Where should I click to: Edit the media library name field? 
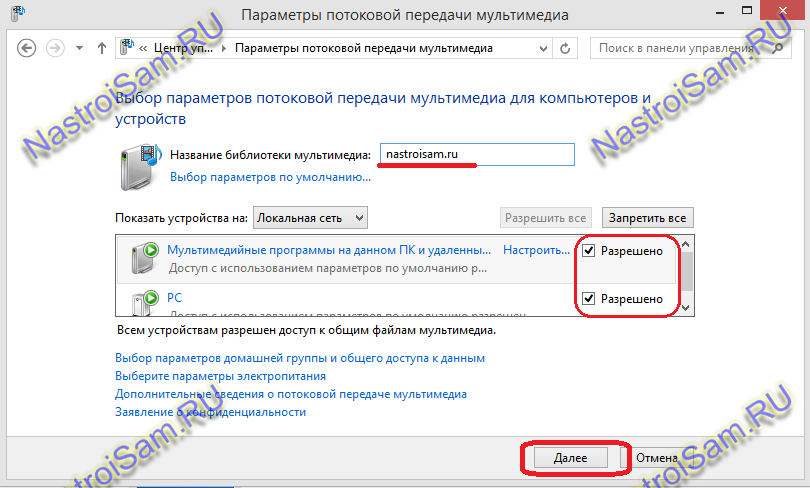click(477, 154)
